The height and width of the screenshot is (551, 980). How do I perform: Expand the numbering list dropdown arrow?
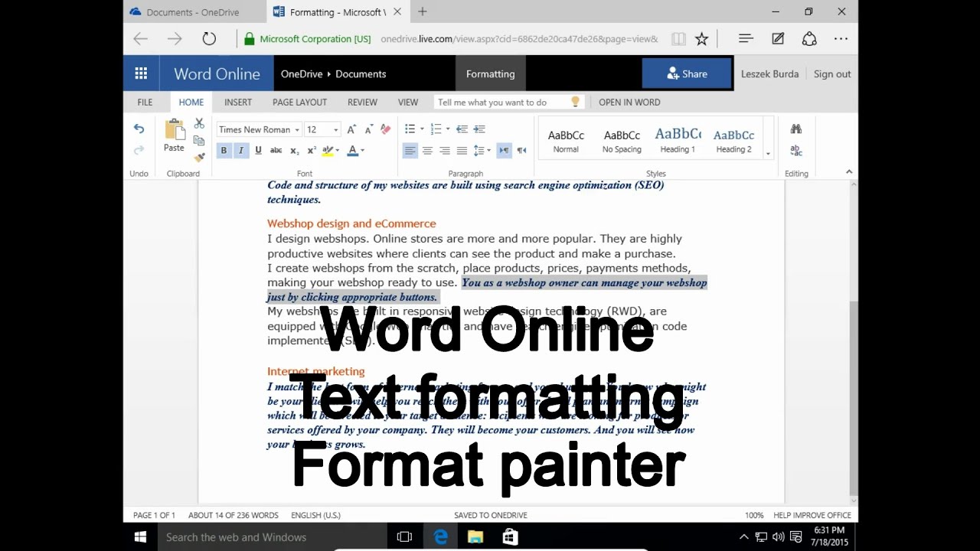click(x=447, y=129)
